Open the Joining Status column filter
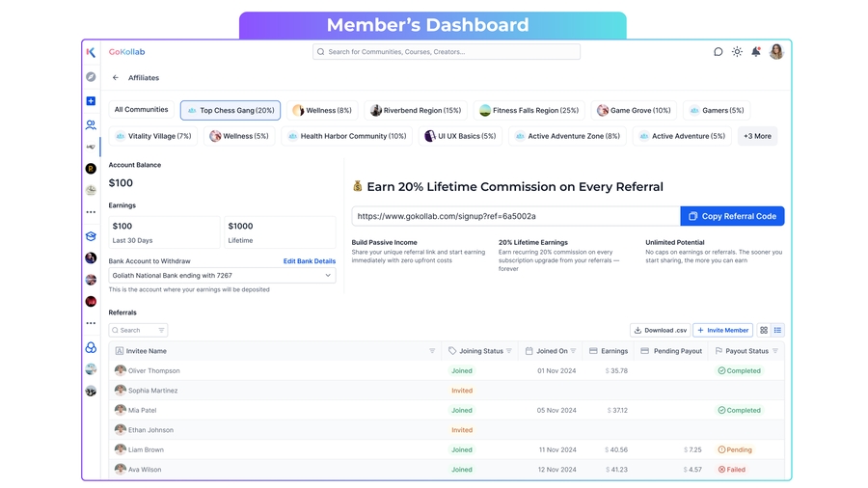 pos(509,351)
